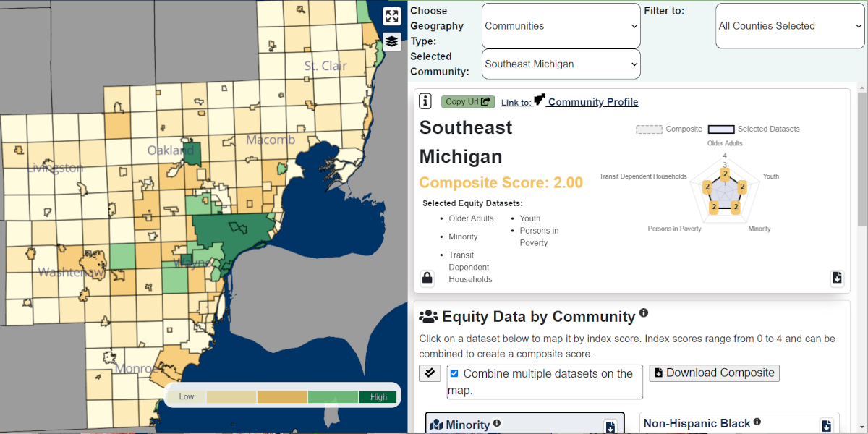Screen dimensions: 868x434
Task: Click the download icon on the composite score card
Action: 837,278
